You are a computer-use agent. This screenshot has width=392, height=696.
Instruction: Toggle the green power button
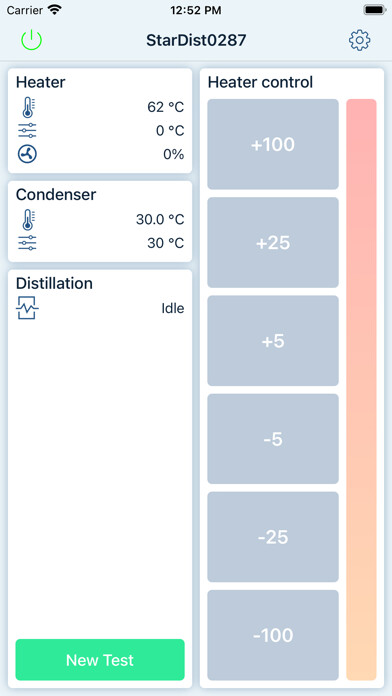click(32, 40)
